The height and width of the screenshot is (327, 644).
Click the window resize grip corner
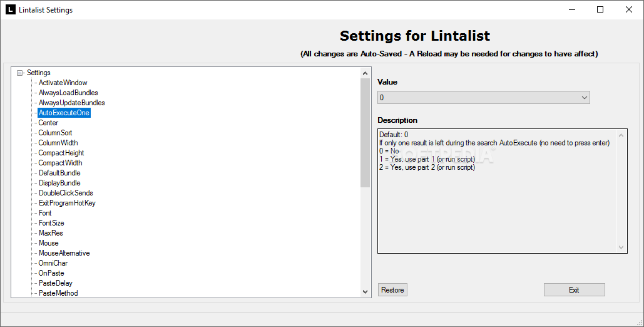point(640,323)
